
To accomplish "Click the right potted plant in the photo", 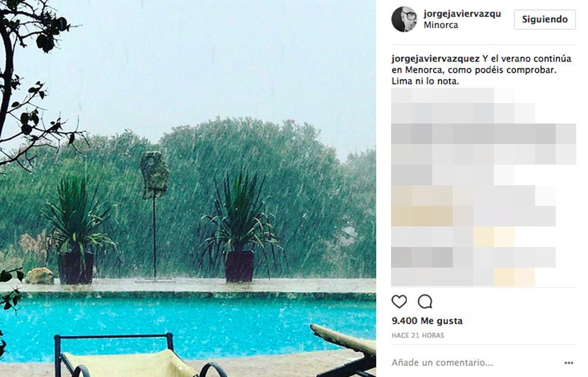I will click(x=240, y=228).
